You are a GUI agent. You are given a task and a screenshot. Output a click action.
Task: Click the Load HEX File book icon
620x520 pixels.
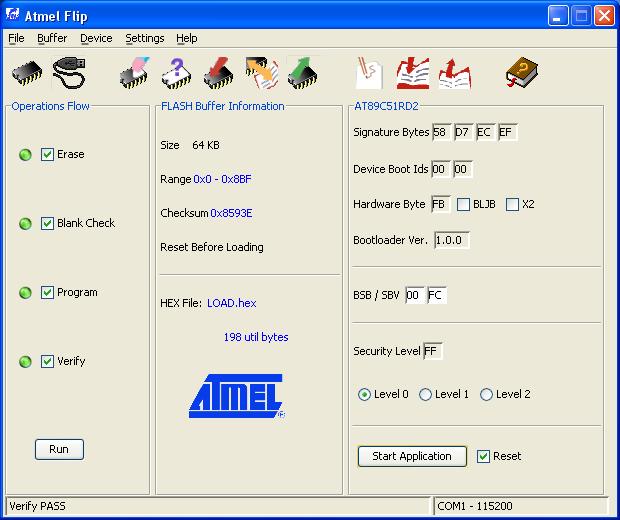pos(413,73)
